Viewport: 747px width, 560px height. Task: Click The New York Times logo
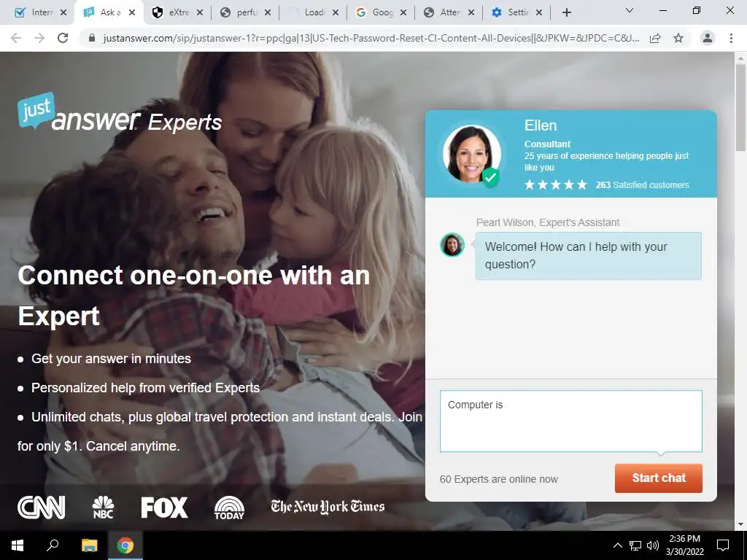point(328,507)
